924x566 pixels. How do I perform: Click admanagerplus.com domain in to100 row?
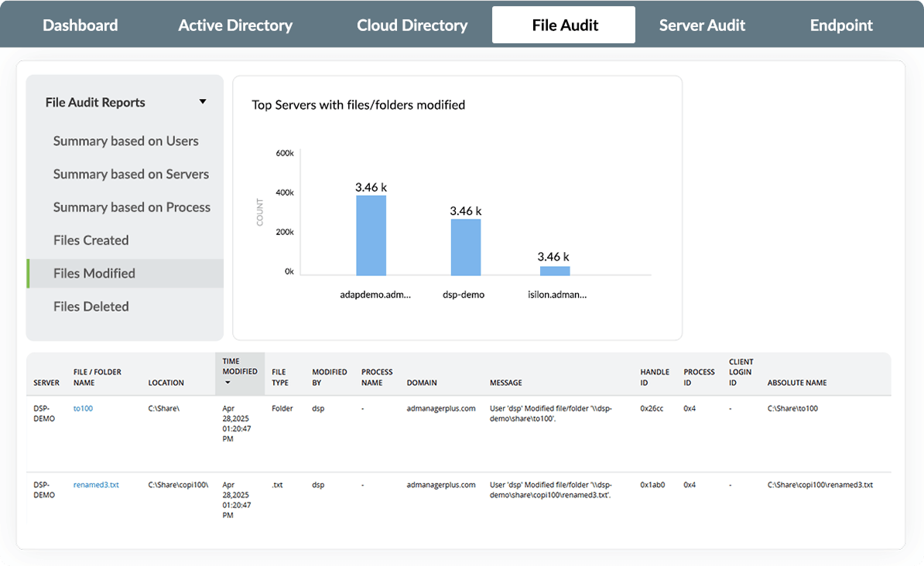(441, 408)
